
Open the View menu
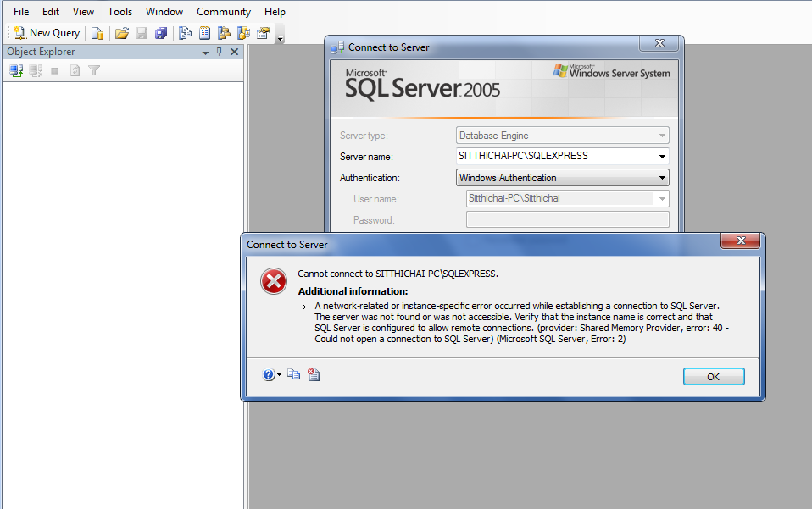click(x=83, y=11)
